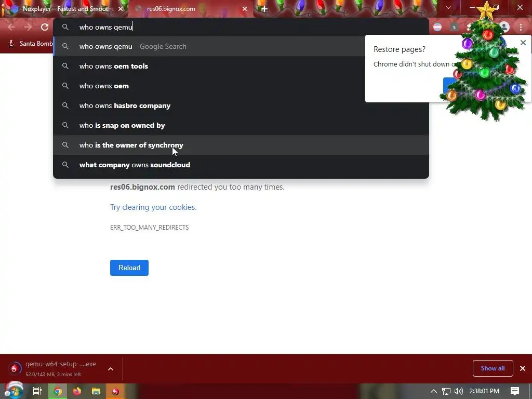Open File Explorer from the taskbar

click(x=96, y=391)
